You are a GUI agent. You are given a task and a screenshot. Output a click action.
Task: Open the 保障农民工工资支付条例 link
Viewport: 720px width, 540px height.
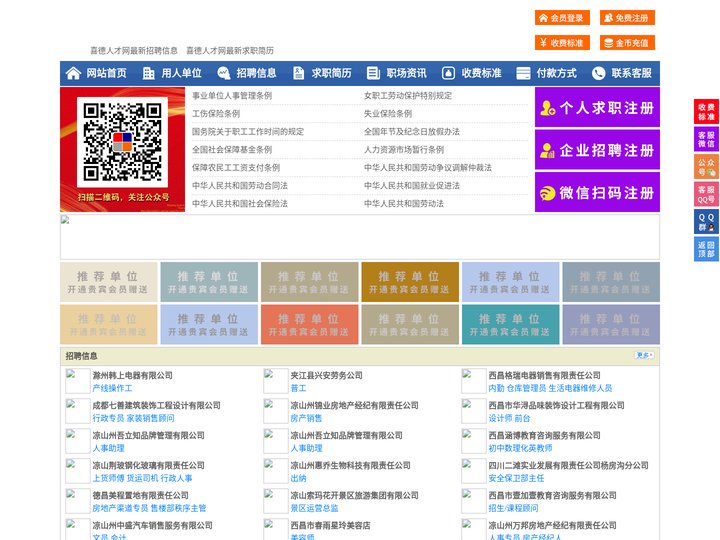pyautogui.click(x=236, y=168)
